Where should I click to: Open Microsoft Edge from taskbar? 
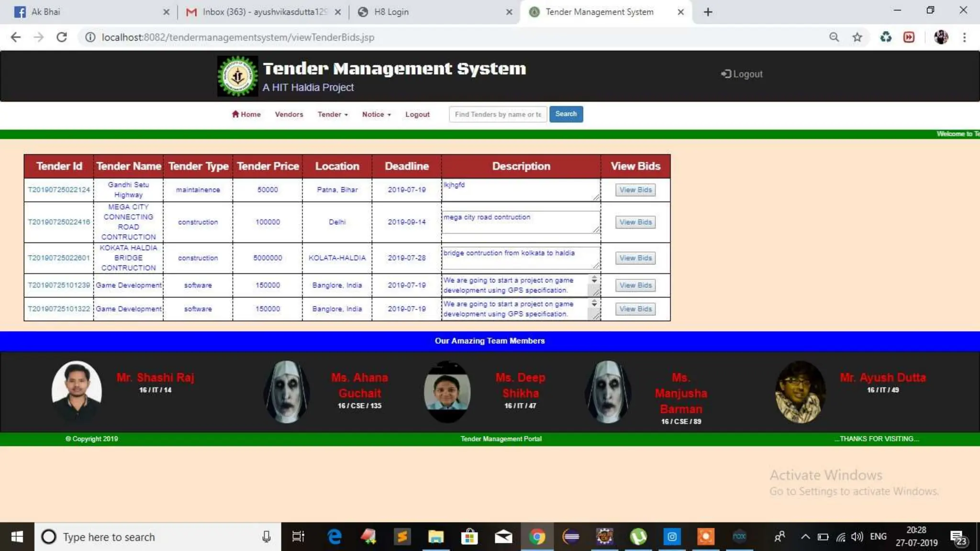334,537
